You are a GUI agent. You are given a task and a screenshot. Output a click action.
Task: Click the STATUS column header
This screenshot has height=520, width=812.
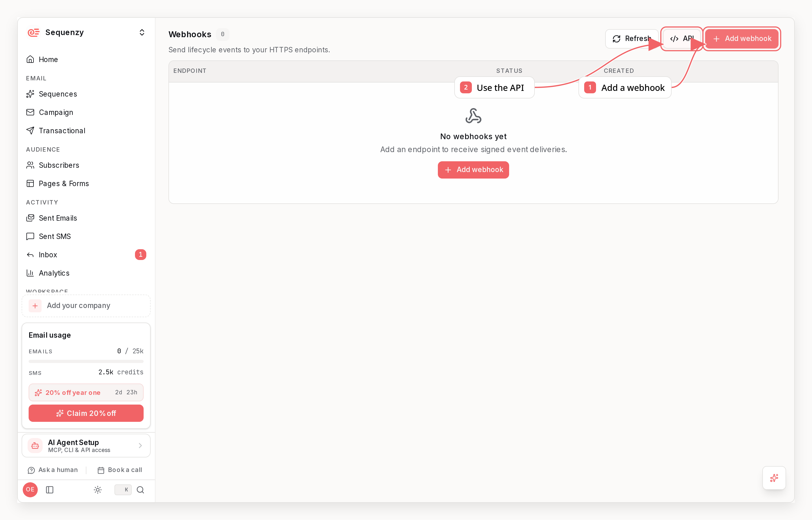click(509, 71)
